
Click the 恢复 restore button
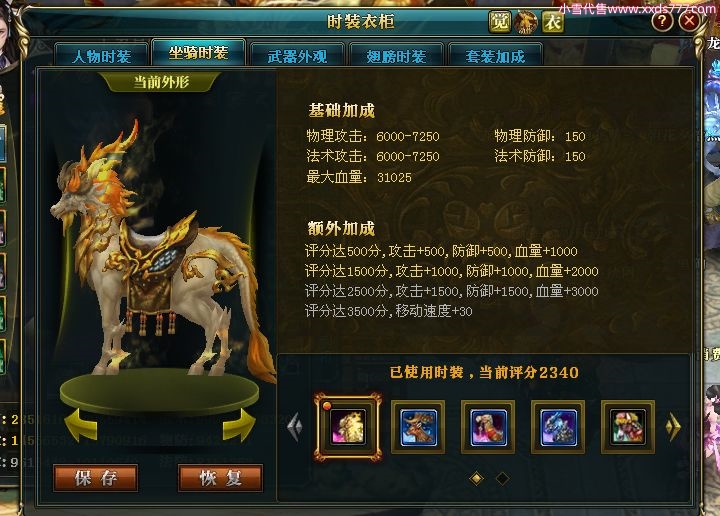(220, 478)
